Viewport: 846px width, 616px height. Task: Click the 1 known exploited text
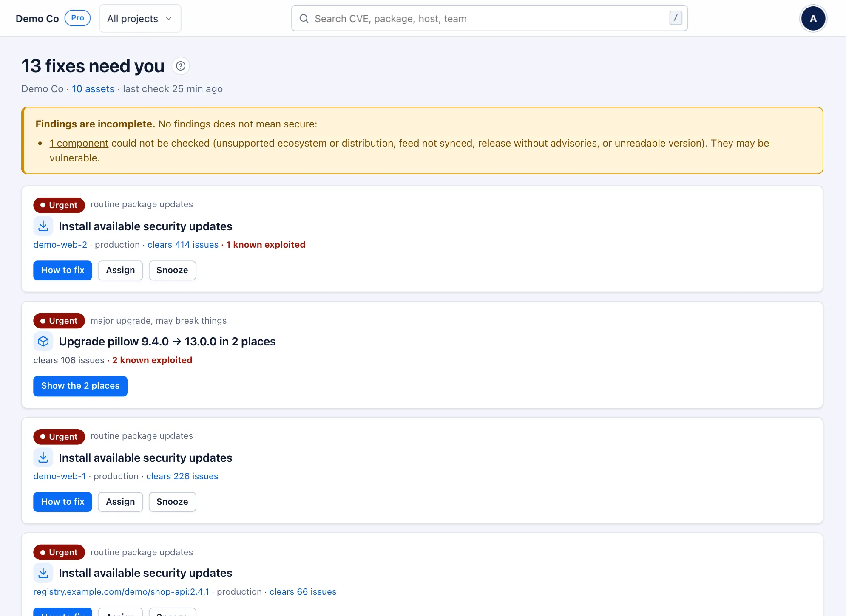(x=266, y=245)
